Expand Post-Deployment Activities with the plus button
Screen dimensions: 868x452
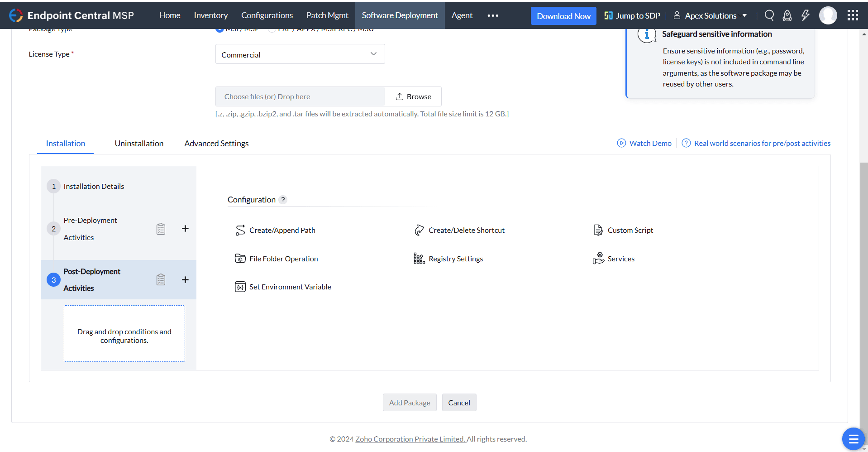tap(185, 279)
